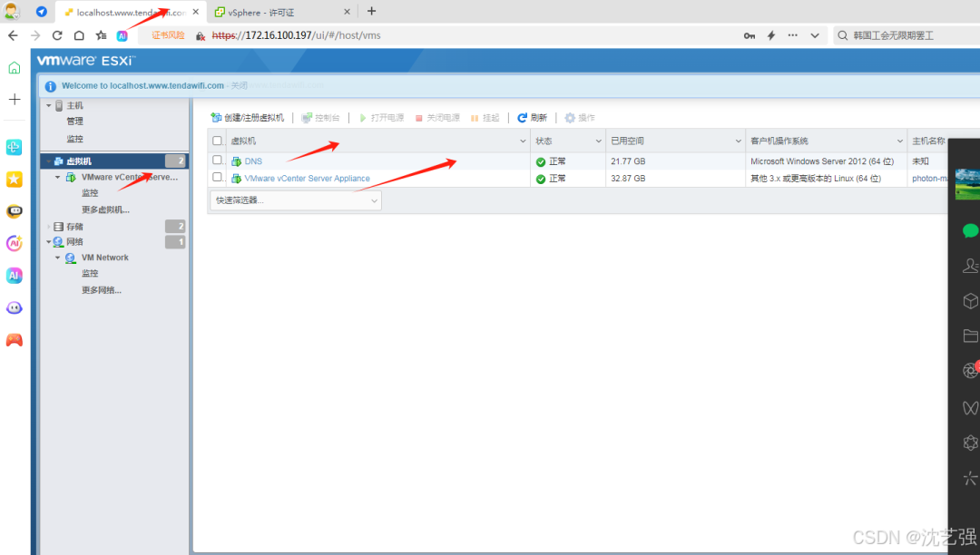Open the DNS virtual machine link
Image resolution: width=980 pixels, height=555 pixels.
[253, 161]
